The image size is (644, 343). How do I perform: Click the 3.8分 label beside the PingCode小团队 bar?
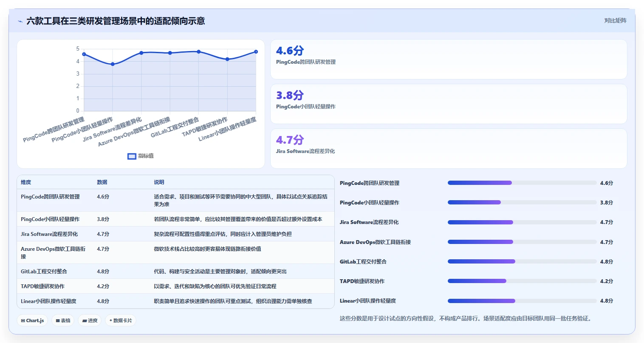(607, 202)
